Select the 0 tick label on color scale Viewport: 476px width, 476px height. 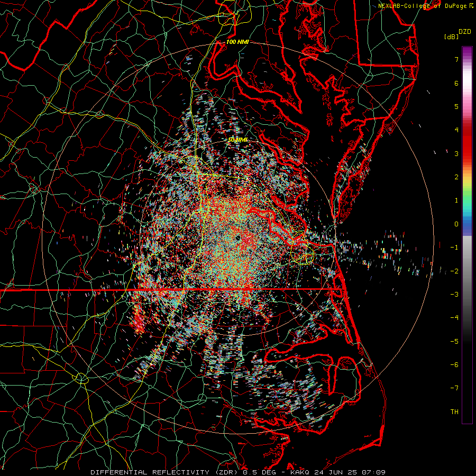[x=456, y=224]
